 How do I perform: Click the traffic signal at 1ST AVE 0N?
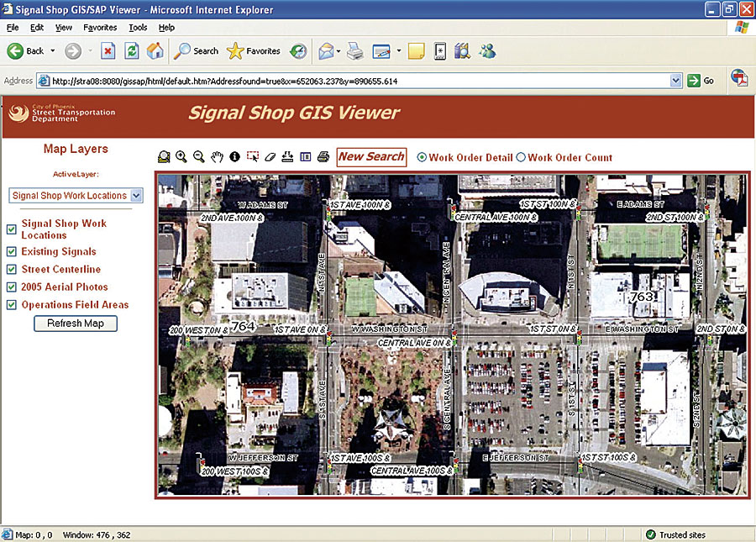point(329,336)
